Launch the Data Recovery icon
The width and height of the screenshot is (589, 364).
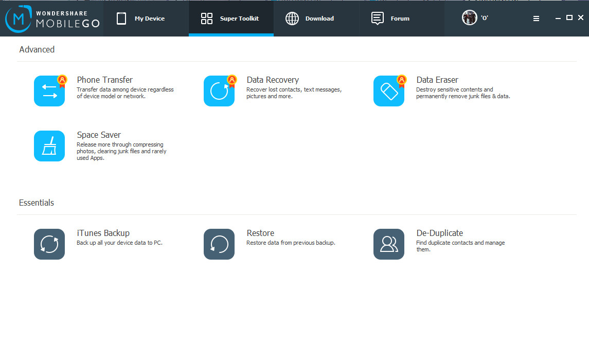pyautogui.click(x=219, y=91)
